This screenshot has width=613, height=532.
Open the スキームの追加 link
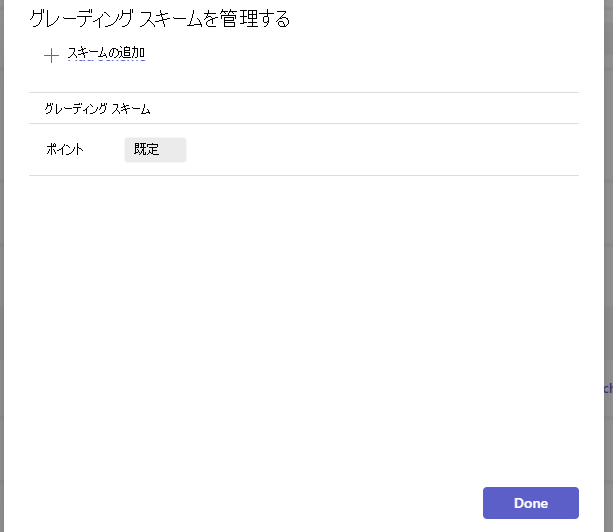click(106, 53)
